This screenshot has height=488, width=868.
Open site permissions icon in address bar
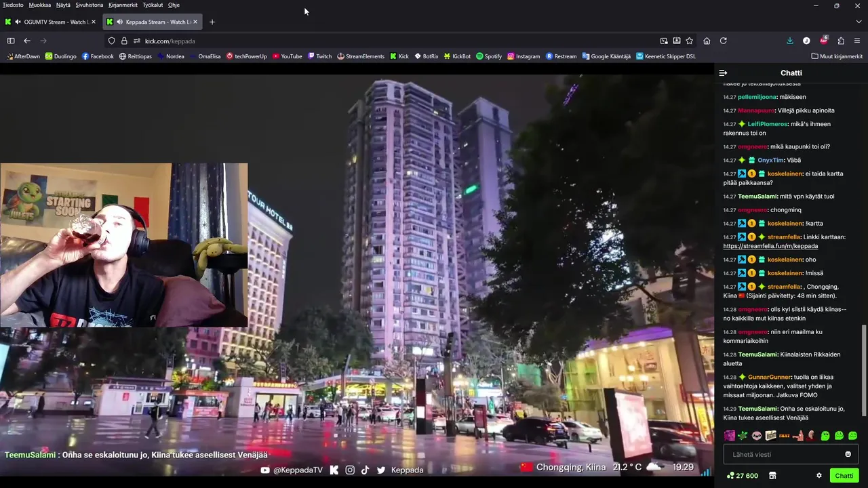click(x=136, y=41)
